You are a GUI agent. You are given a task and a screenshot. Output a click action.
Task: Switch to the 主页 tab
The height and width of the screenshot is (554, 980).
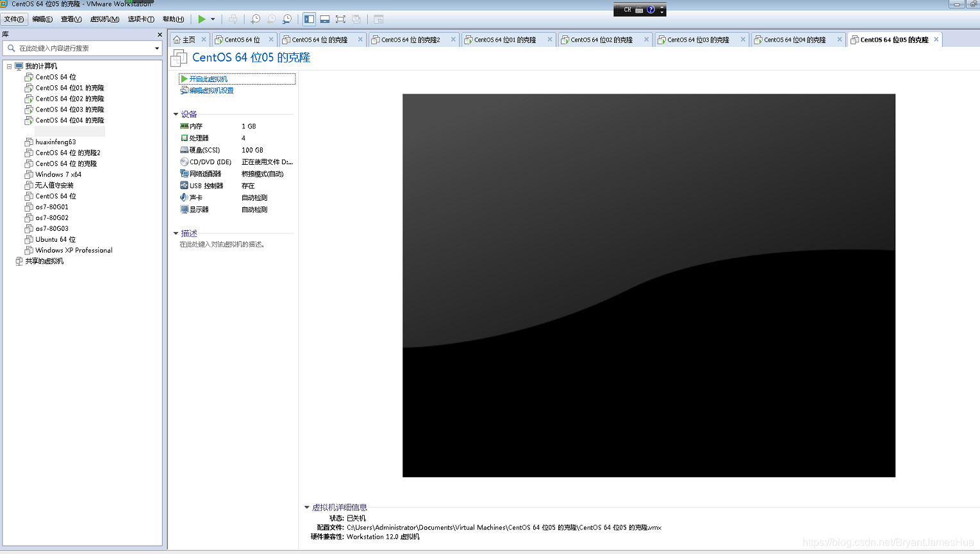[x=190, y=39]
